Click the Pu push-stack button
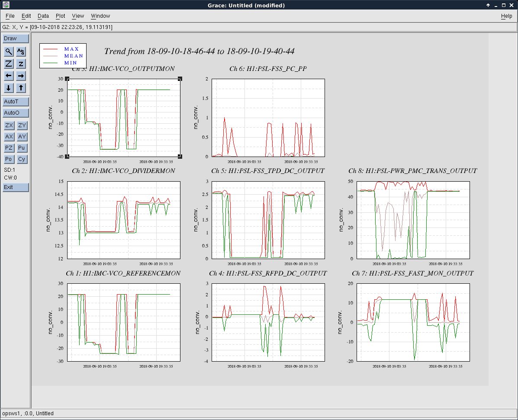 (x=22, y=147)
